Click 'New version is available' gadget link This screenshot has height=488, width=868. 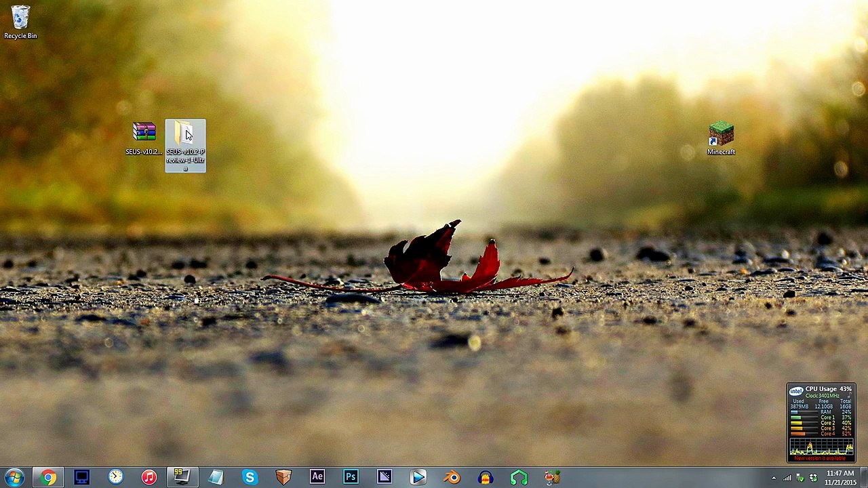click(821, 459)
